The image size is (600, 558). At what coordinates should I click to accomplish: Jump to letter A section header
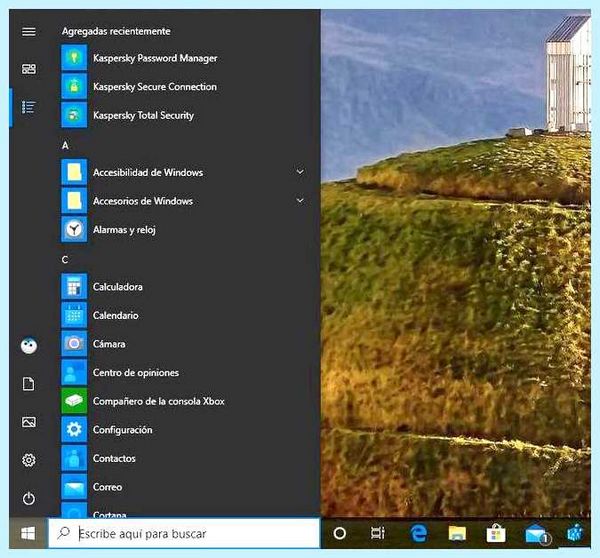[65, 145]
